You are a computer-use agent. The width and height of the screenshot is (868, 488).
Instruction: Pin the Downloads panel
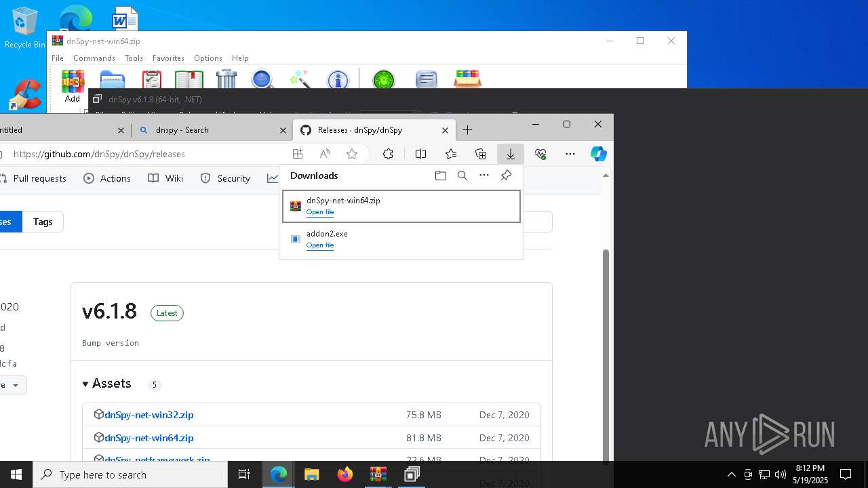(x=506, y=176)
